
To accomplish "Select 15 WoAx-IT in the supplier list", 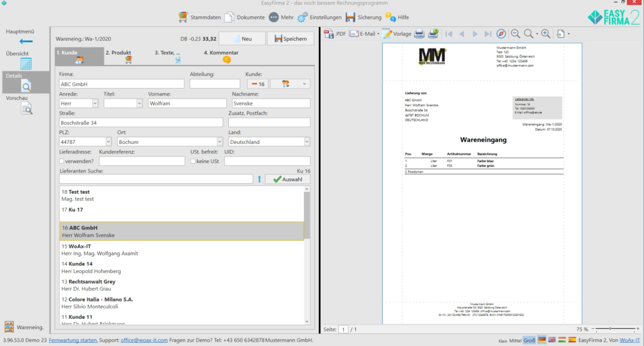I will coord(182,250).
